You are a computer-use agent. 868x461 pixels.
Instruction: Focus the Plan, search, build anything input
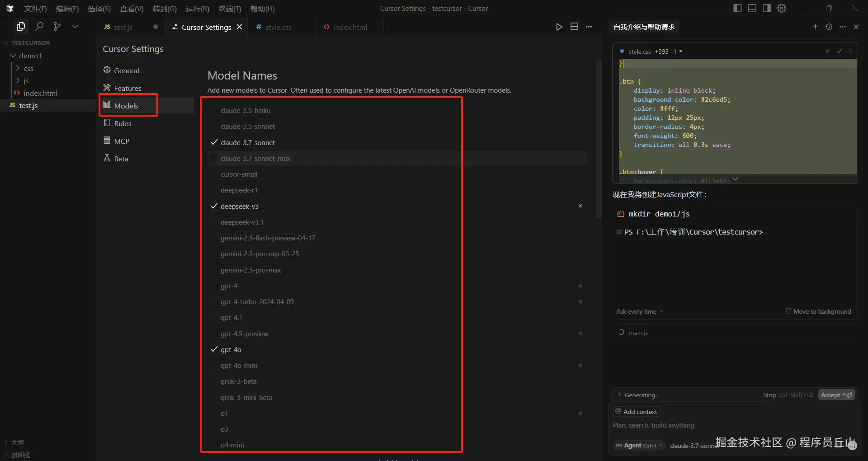[x=735, y=425]
